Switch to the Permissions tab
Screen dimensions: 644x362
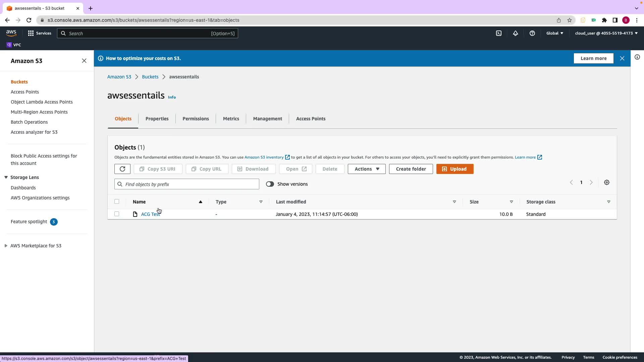click(x=196, y=119)
